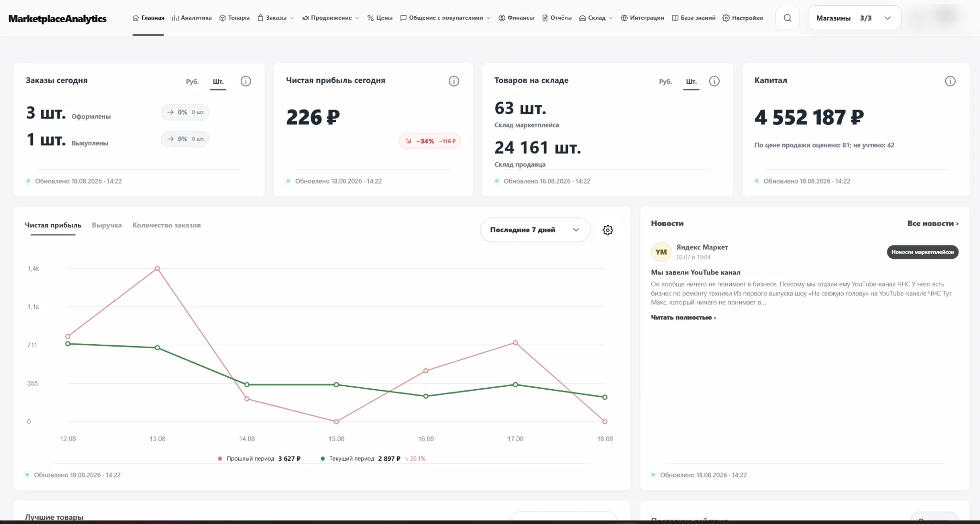This screenshot has width=980, height=524.
Task: Click the Новости маркетплейсов tag
Action: [923, 252]
